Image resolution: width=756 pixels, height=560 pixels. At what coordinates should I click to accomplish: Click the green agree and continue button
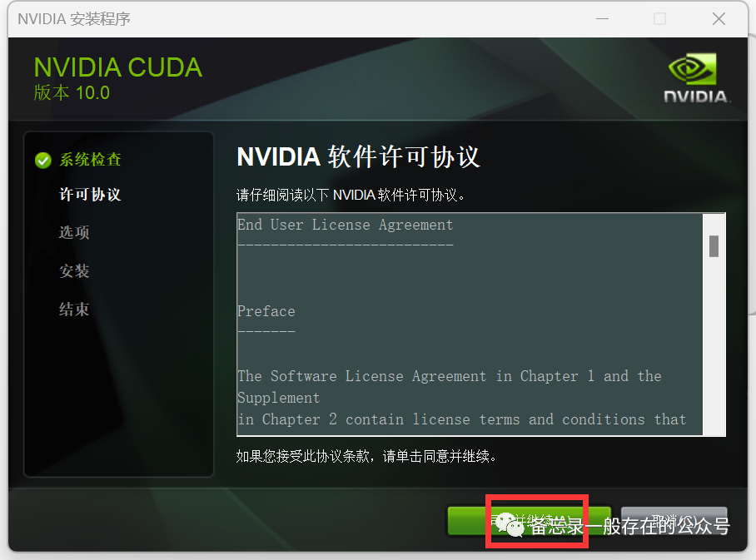pyautogui.click(x=529, y=521)
